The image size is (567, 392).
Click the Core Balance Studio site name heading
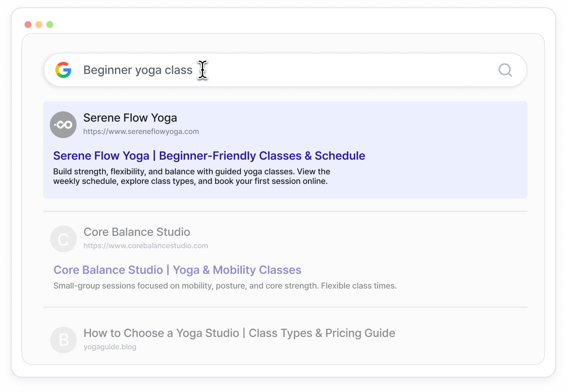point(137,232)
